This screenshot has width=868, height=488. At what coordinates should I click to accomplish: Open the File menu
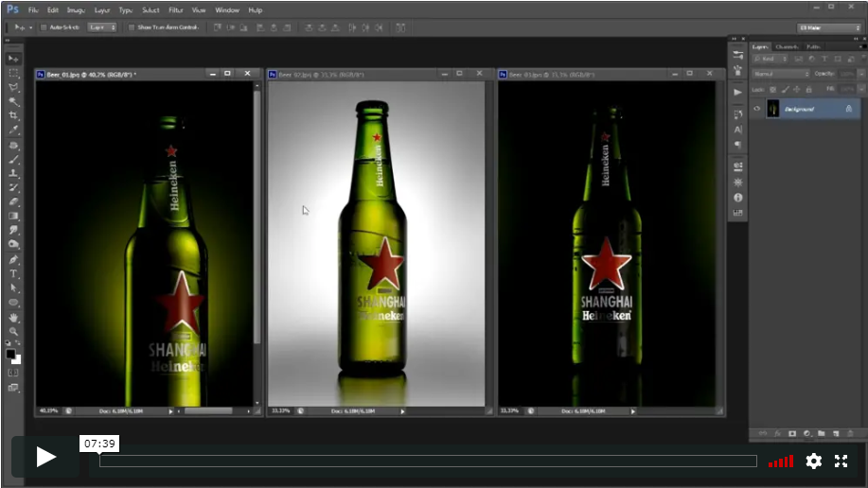(x=33, y=10)
